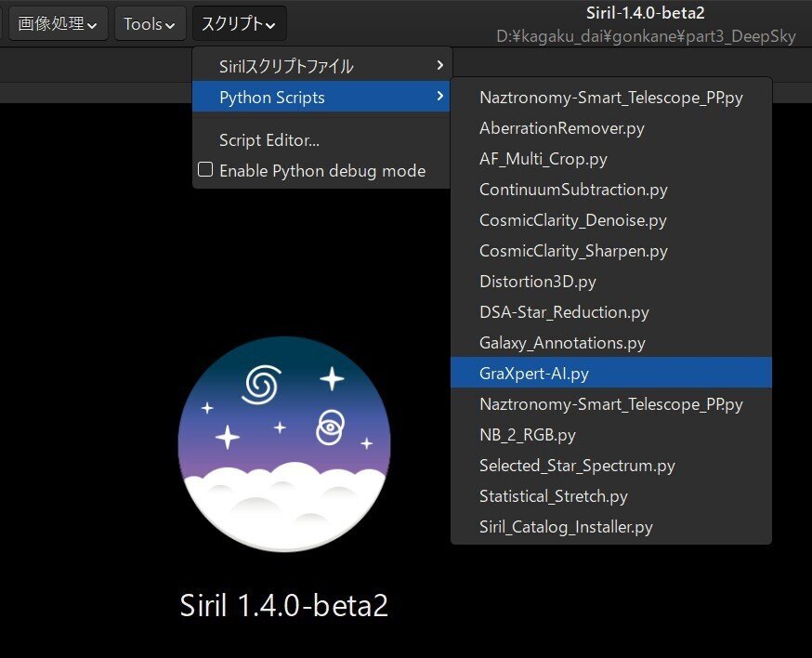Viewport: 812px width, 658px height.
Task: Open the Tools menu
Action: [x=149, y=23]
